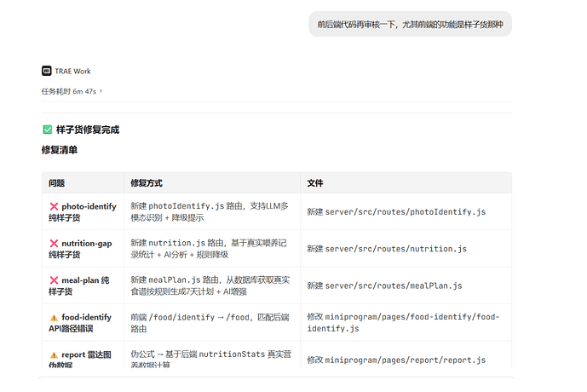Click the red X icon next to meal-plan
The height and width of the screenshot is (392, 587).
[x=54, y=280]
